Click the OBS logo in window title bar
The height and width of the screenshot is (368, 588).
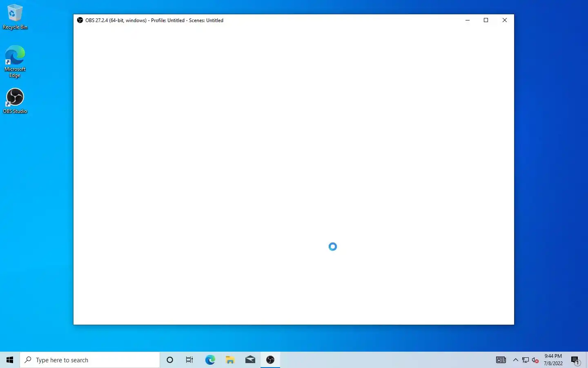tap(80, 20)
